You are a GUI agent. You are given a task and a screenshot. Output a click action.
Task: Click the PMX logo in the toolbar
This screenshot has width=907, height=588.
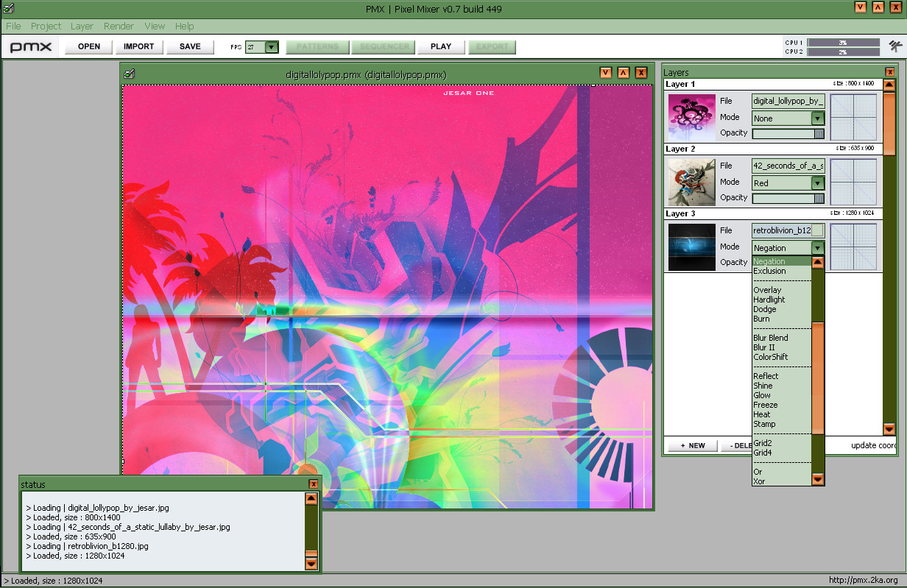(31, 46)
